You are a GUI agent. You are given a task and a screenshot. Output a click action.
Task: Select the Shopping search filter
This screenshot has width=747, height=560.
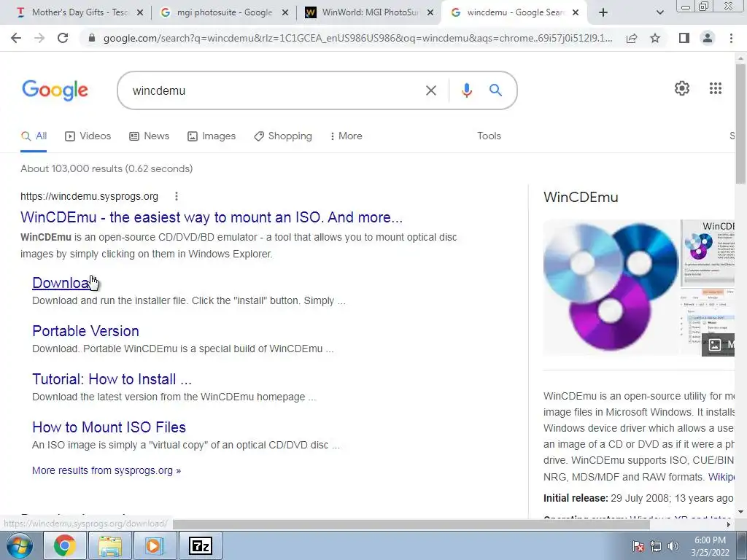click(283, 136)
